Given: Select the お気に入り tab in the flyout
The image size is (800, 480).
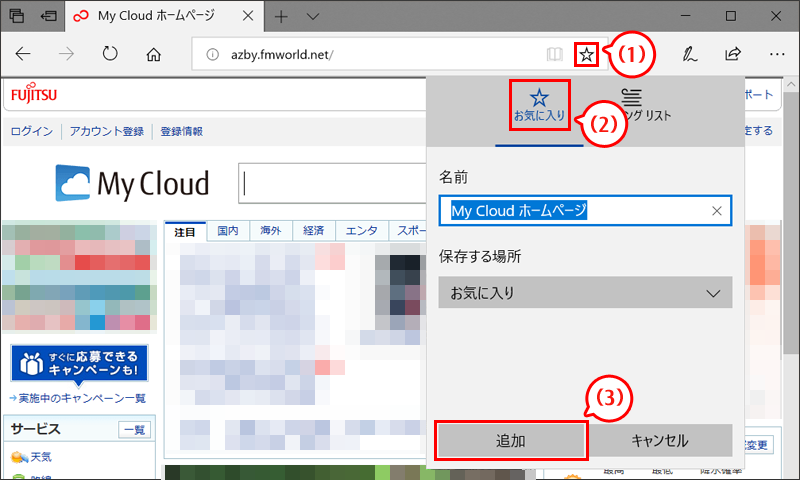Looking at the screenshot, I should [x=539, y=105].
